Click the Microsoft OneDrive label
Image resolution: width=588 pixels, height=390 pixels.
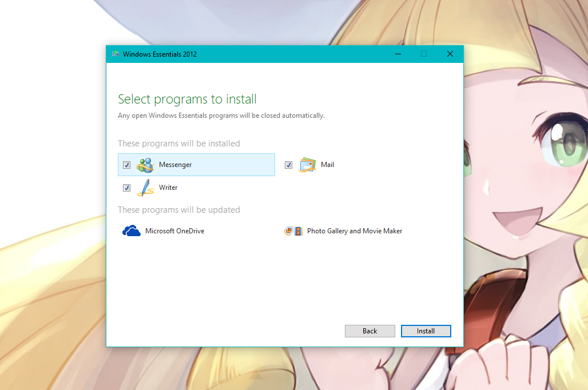175,231
